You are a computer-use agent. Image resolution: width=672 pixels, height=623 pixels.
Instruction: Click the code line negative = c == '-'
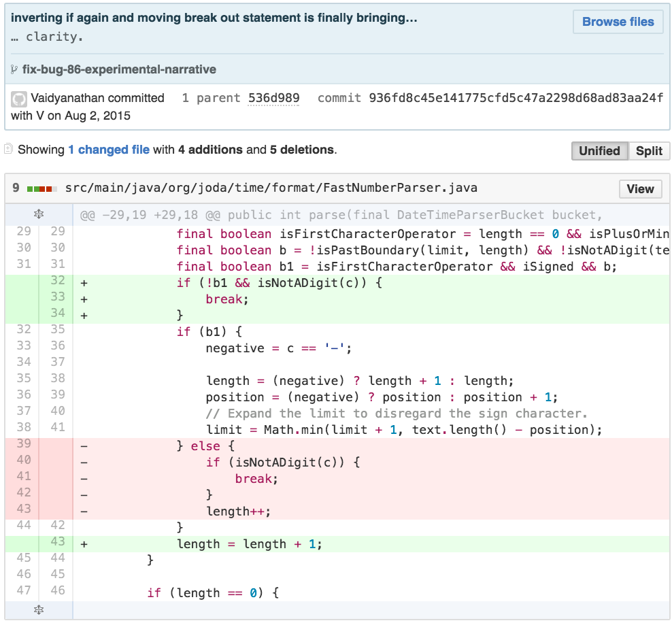point(279,348)
